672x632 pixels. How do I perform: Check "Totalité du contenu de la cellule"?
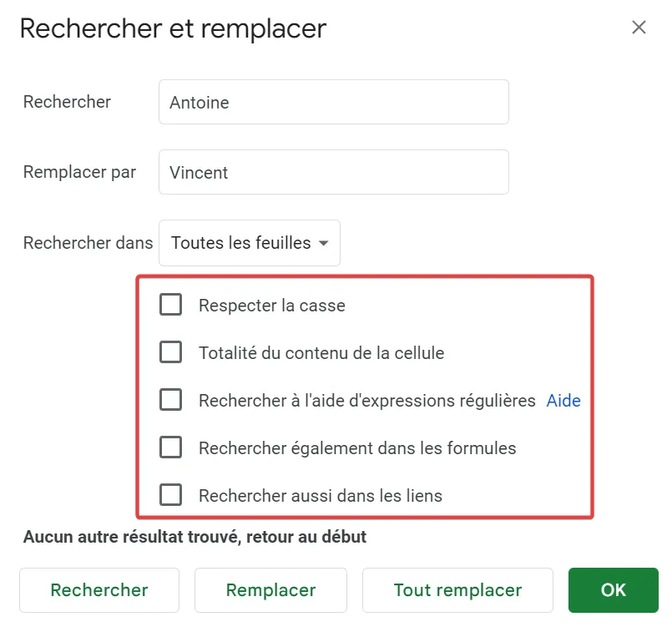(x=170, y=352)
